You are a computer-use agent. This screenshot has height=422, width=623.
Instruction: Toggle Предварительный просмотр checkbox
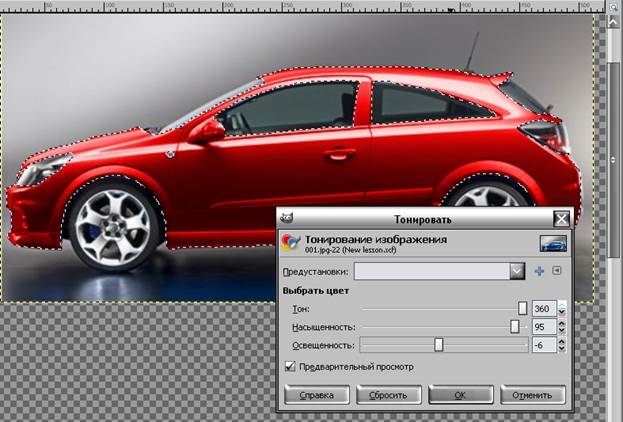tap(291, 367)
